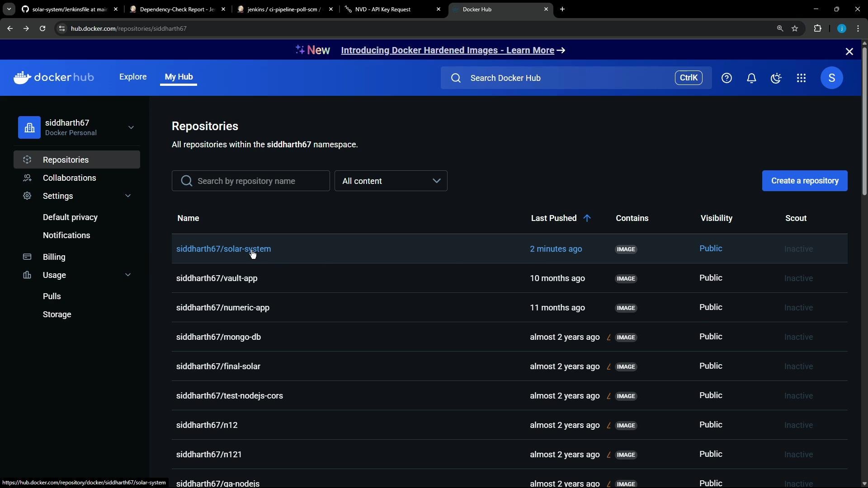868x488 pixels.
Task: Open siddharth67/solar-system repository
Action: [x=223, y=249]
